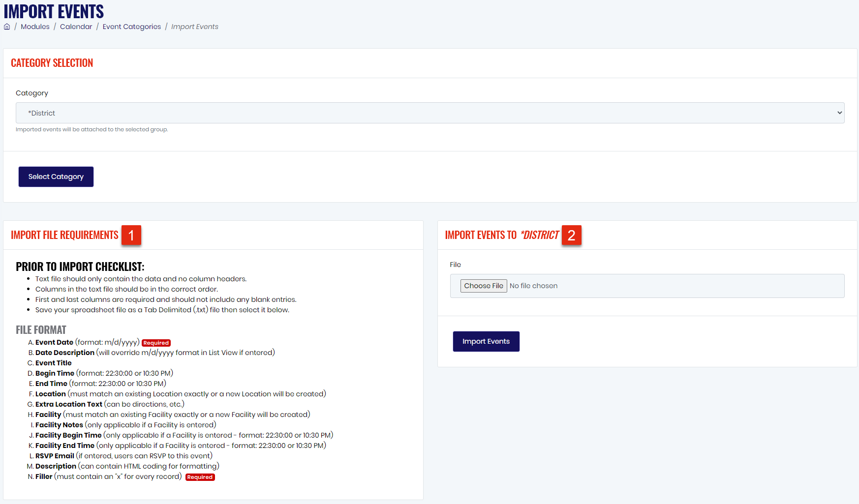
Task: Click the Location requirement line
Action: tap(181, 394)
